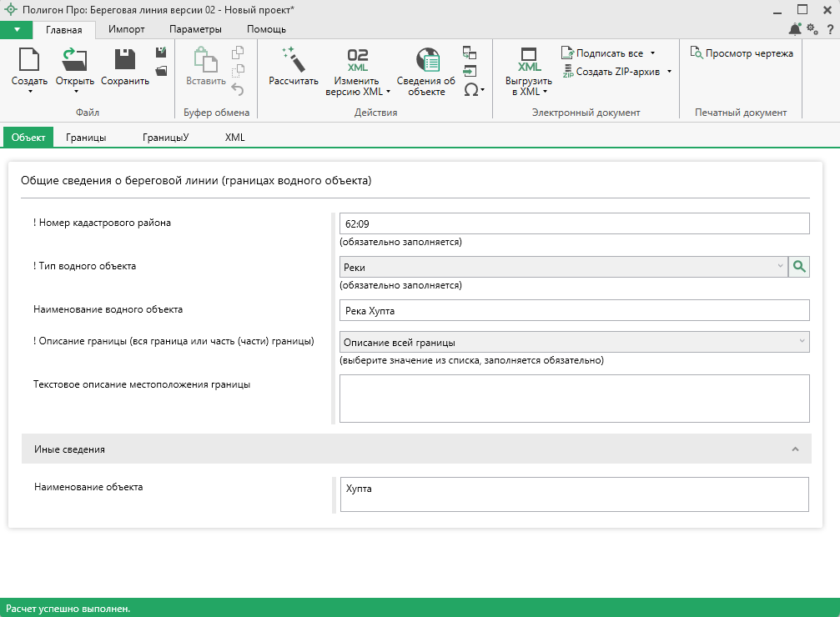The width and height of the screenshot is (840, 617).
Task: Open Сведения об объекте globe icon
Action: (426, 61)
